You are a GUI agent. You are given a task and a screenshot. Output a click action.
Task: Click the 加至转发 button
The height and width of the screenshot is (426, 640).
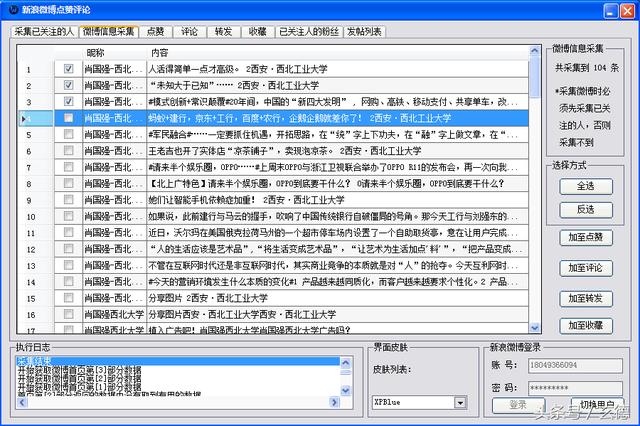point(586,299)
